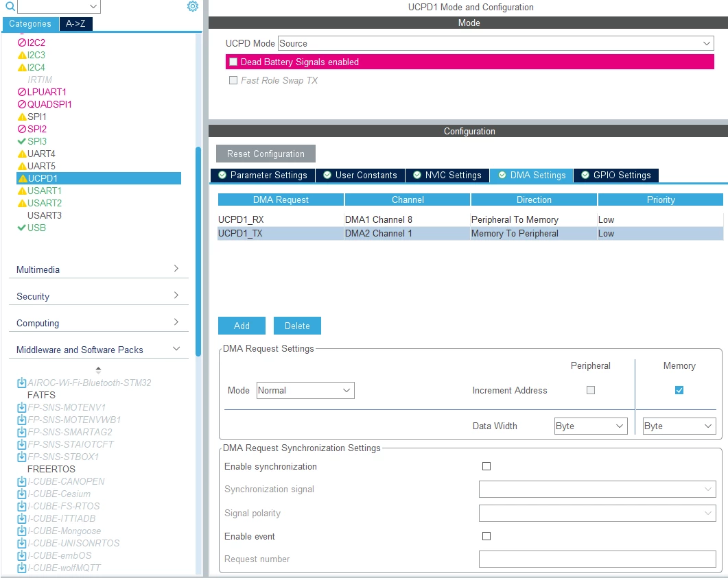Click the warning icon beside USART2
The width and height of the screenshot is (728, 580).
pyautogui.click(x=22, y=203)
